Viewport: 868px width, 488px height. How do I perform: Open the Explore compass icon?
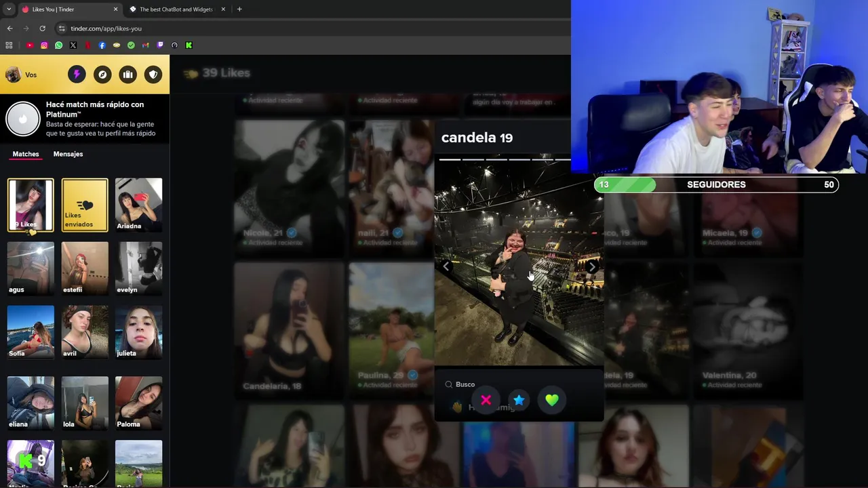click(x=102, y=75)
